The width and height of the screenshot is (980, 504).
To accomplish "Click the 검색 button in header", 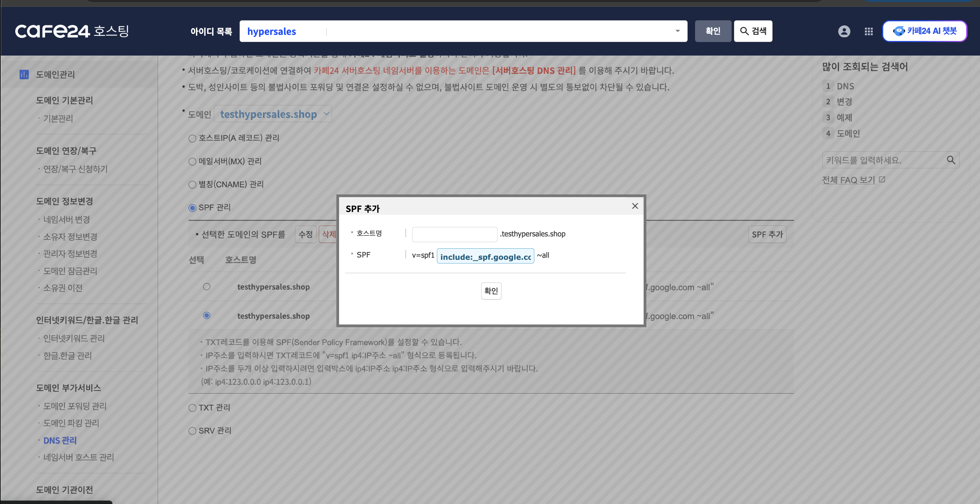I will click(753, 31).
